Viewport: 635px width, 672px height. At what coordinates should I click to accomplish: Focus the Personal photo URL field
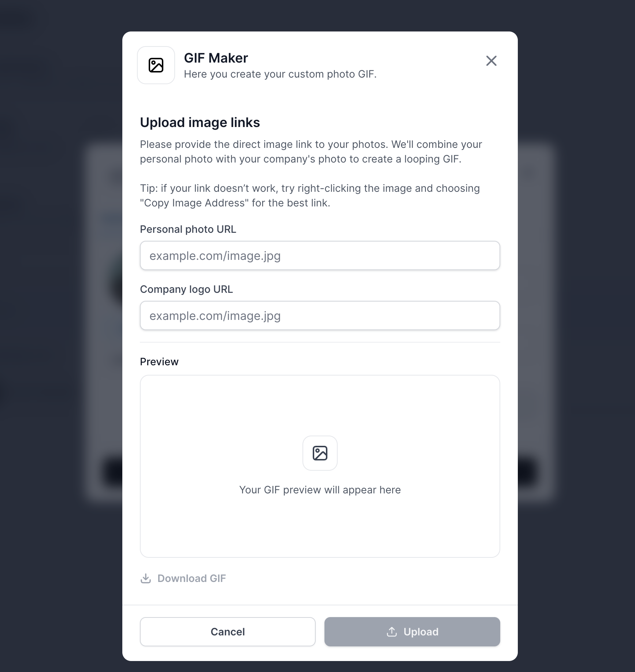click(x=320, y=255)
